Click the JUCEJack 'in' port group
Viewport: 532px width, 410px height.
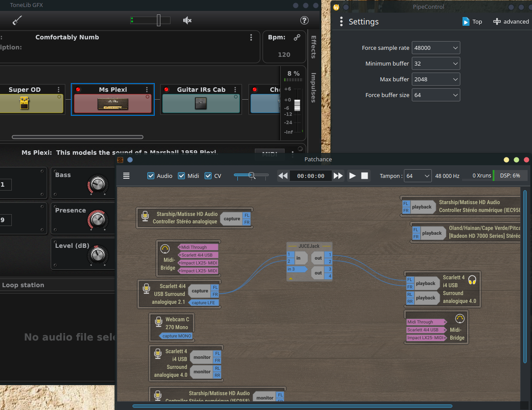(x=302, y=258)
